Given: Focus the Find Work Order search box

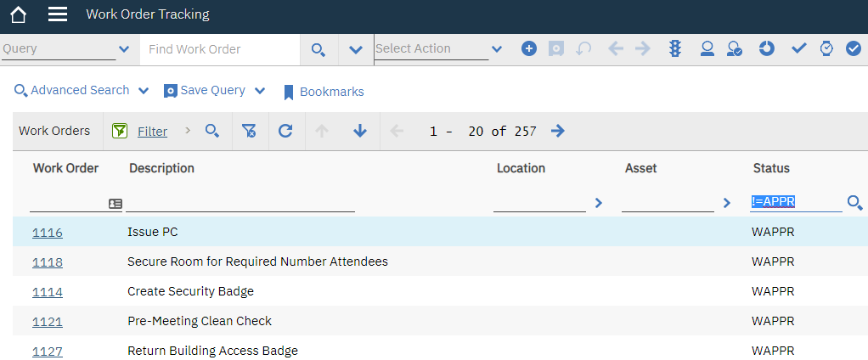Looking at the screenshot, I should (220, 49).
